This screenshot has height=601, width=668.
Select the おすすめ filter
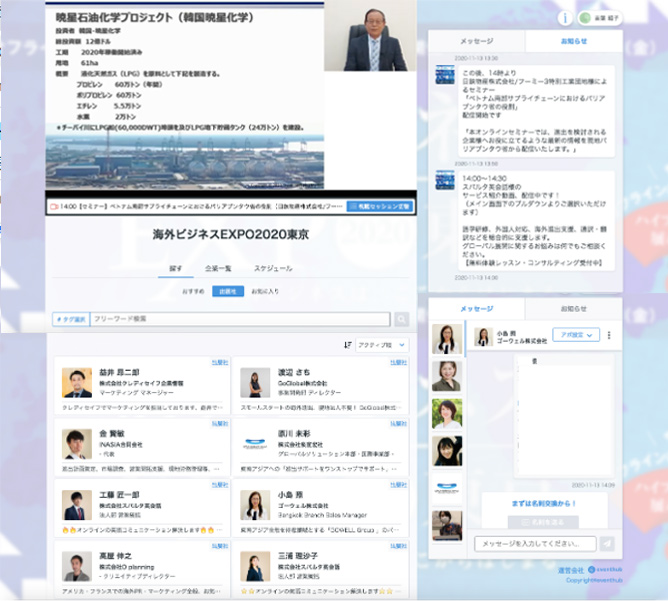click(x=193, y=291)
